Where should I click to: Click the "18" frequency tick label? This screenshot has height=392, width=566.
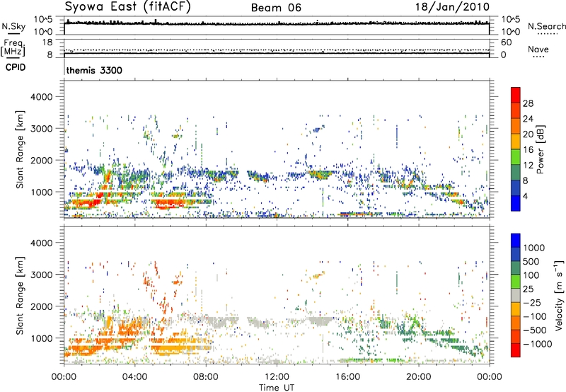coord(47,42)
